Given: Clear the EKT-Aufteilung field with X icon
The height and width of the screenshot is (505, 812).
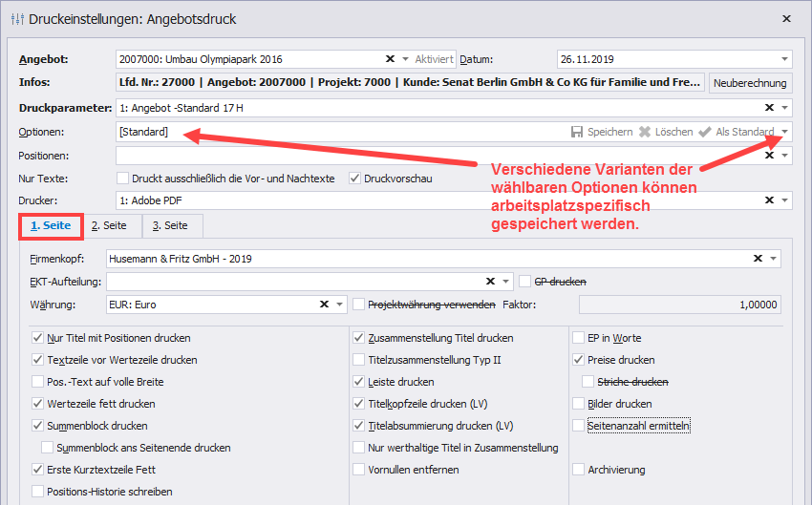Looking at the screenshot, I should (491, 282).
